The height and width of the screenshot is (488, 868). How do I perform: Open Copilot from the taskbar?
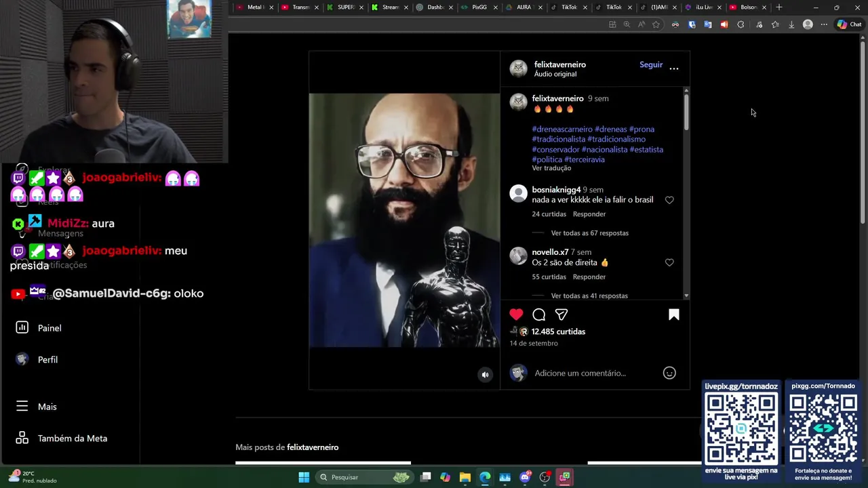[445, 477]
